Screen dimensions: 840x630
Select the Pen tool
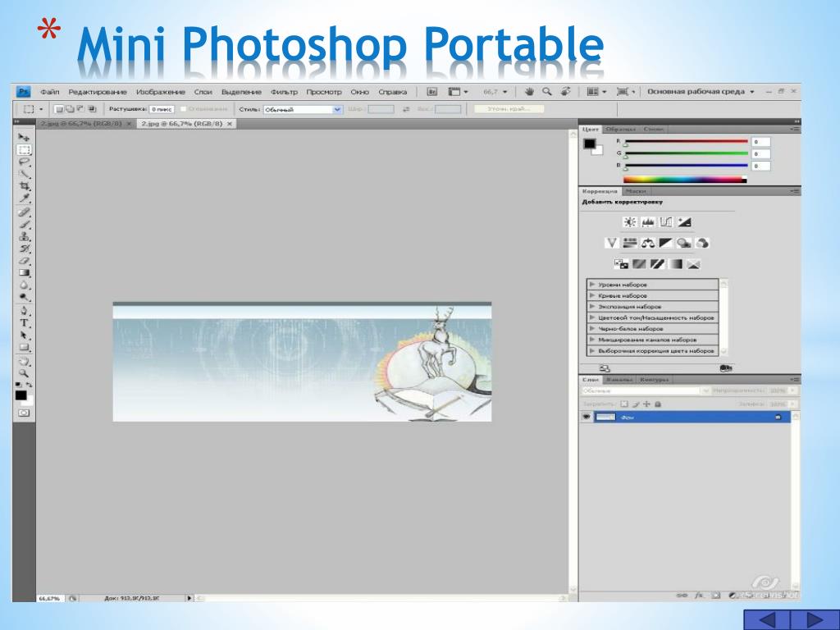24,311
